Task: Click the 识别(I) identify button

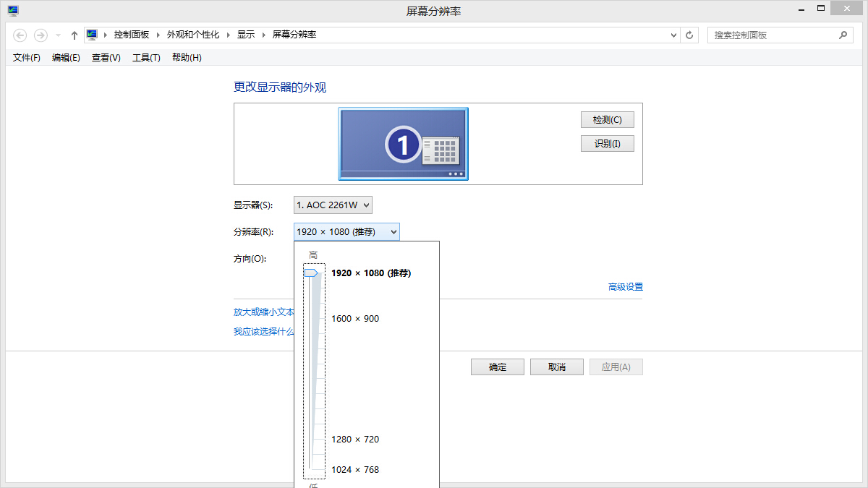Action: tap(608, 144)
